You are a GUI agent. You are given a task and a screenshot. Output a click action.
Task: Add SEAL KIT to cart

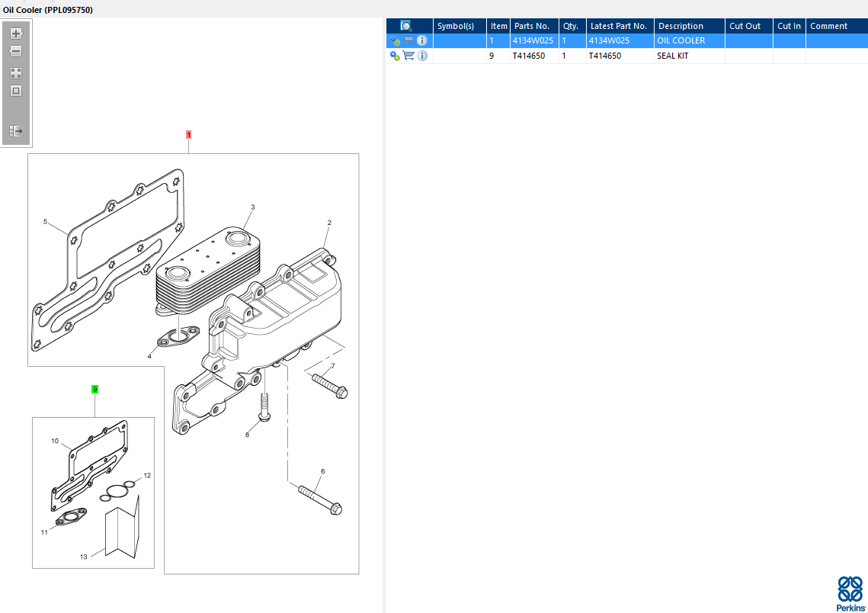coord(408,56)
